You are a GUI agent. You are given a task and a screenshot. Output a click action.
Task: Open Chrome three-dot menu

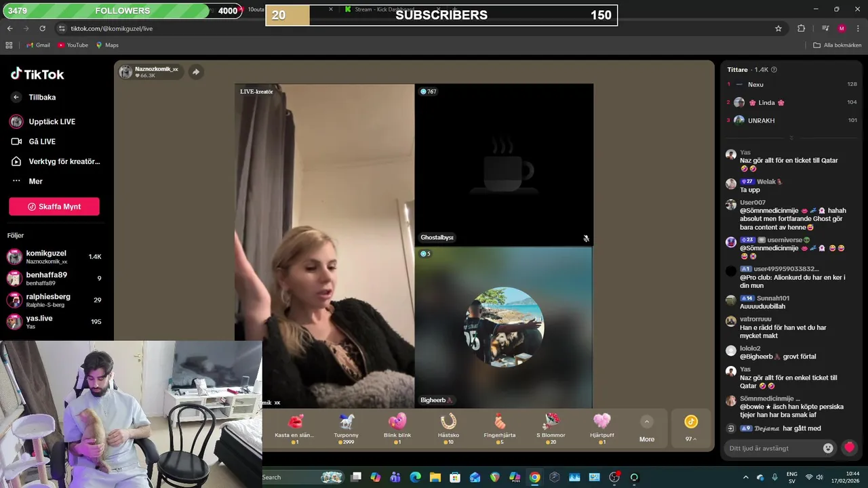click(x=857, y=28)
